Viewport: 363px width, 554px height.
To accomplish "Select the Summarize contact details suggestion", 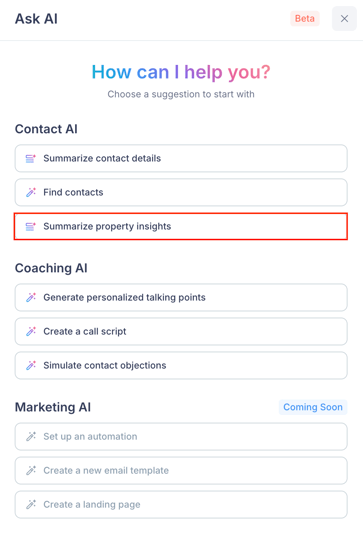I will [x=181, y=158].
